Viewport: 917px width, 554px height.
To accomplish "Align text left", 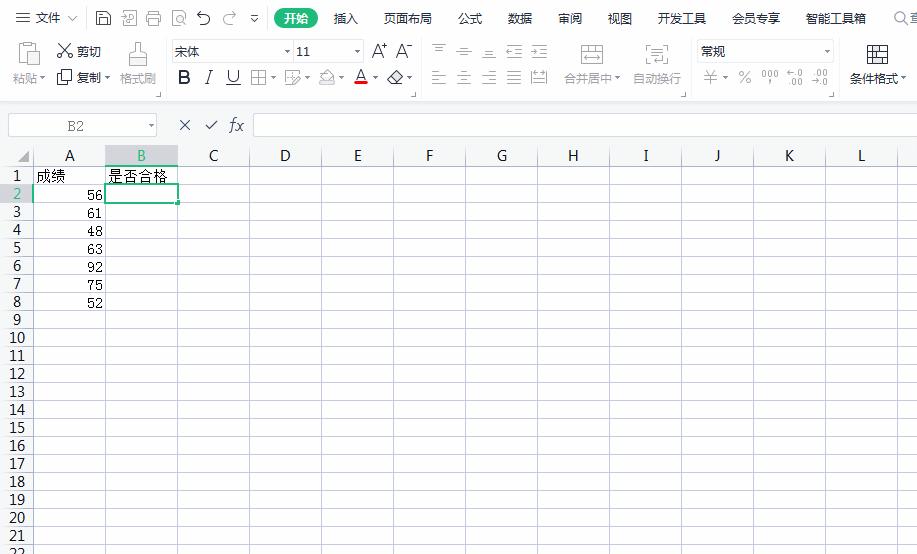I will point(439,77).
